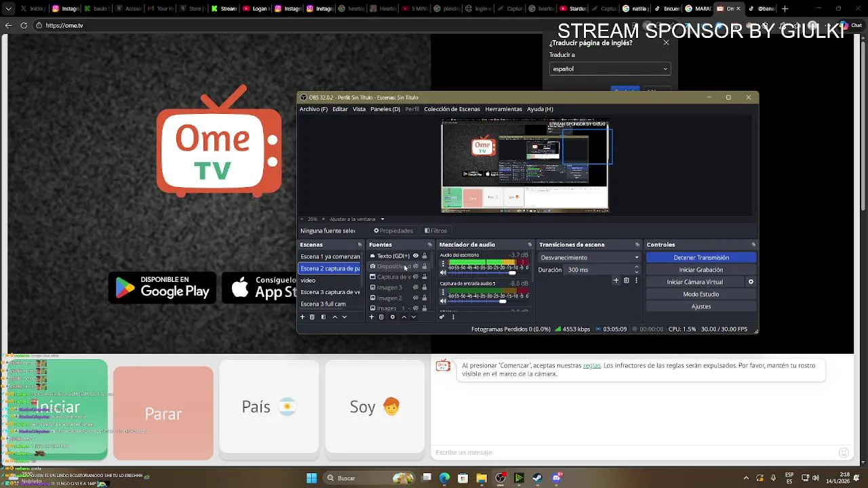
Task: Open Windows Start menu
Action: [311, 478]
